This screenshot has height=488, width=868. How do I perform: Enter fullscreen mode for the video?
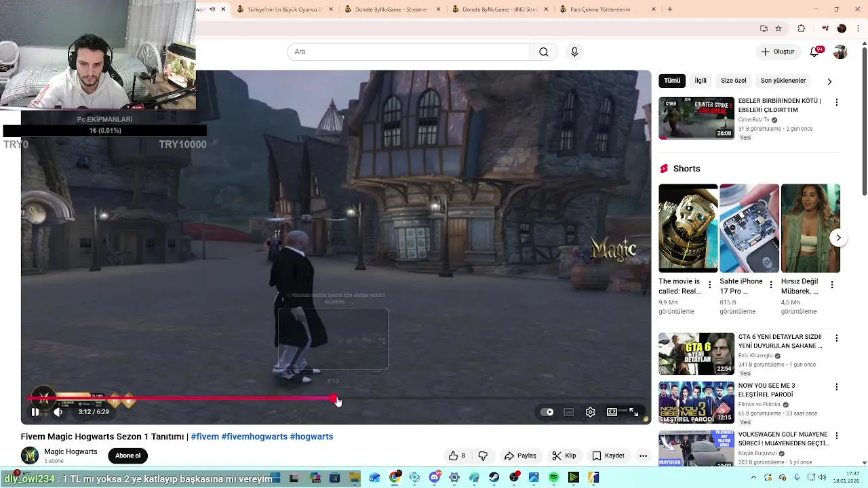point(633,412)
